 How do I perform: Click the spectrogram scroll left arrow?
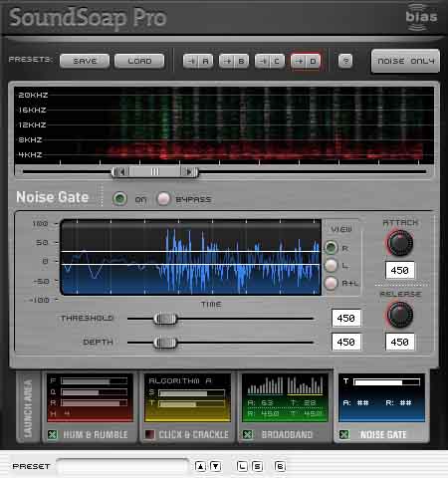tap(122, 172)
